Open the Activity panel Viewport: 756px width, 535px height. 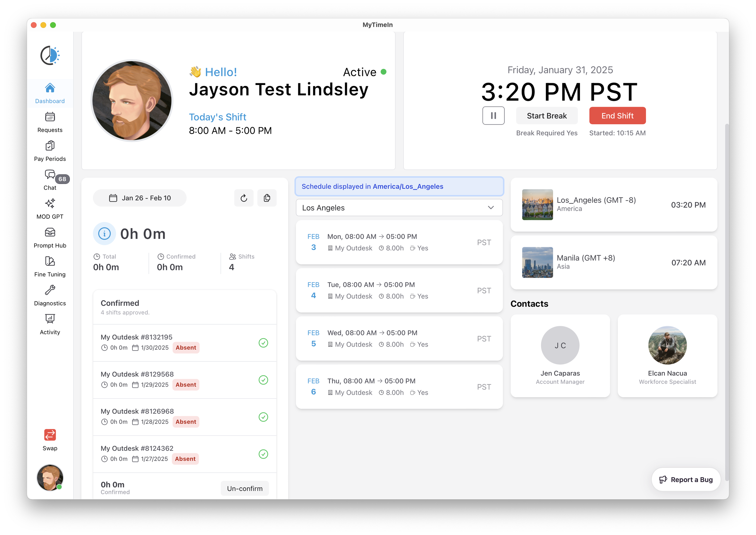[50, 324]
